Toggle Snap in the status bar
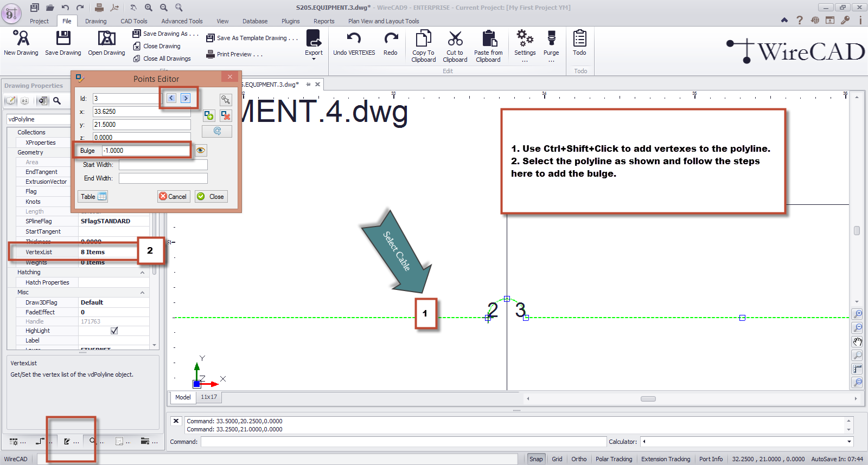This screenshot has width=868, height=465. coord(536,459)
